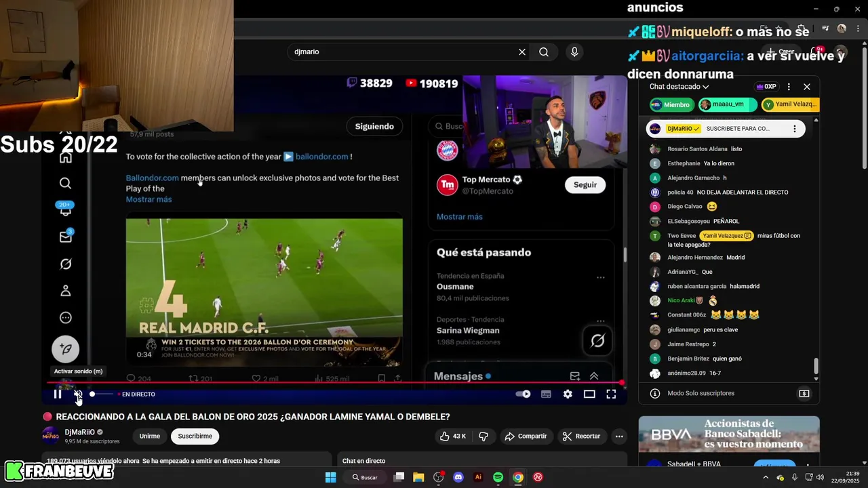This screenshot has width=868, height=488.
Task: Open Discord from the taskbar
Action: tap(458, 477)
